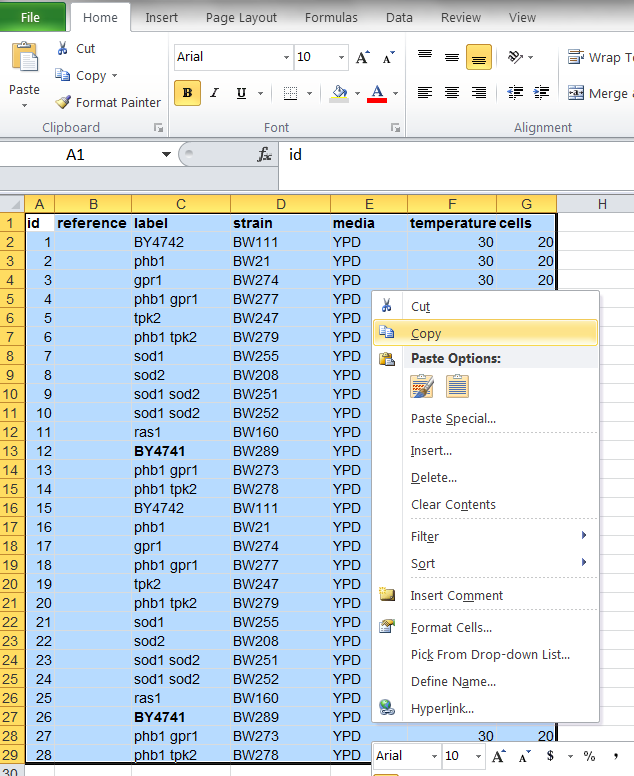
Task: Choose Format Cells from context menu
Action: (485, 628)
